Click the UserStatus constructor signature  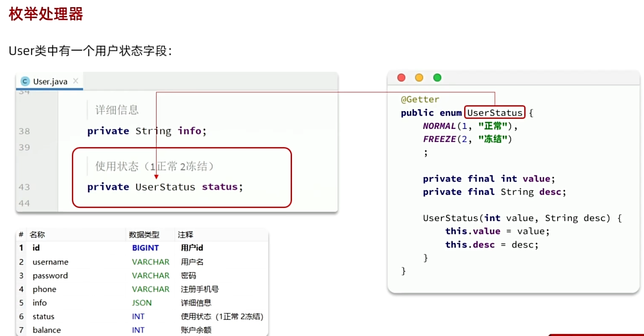pyautogui.click(x=522, y=218)
